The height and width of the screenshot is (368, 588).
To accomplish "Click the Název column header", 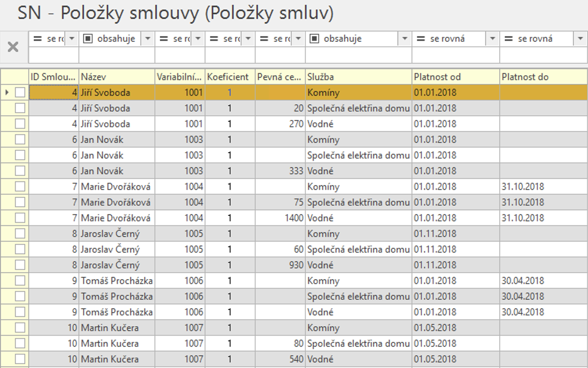I will tap(116, 77).
